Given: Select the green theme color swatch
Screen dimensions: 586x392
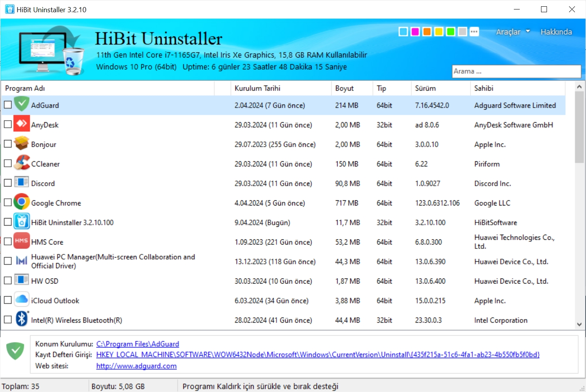Looking at the screenshot, I should pyautogui.click(x=451, y=32).
